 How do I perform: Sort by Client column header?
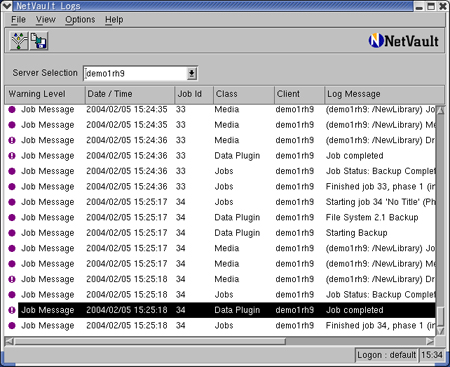299,94
